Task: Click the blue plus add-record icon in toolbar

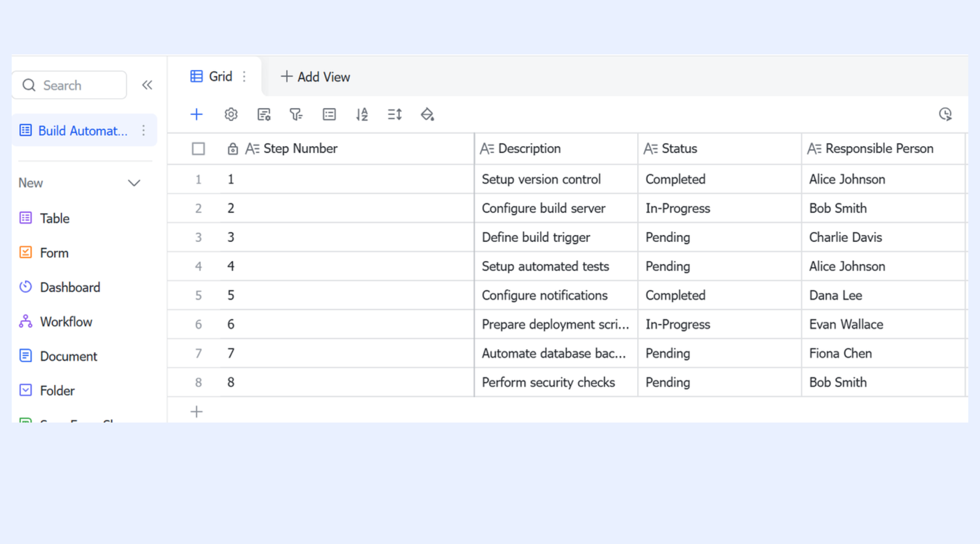Action: coord(196,114)
